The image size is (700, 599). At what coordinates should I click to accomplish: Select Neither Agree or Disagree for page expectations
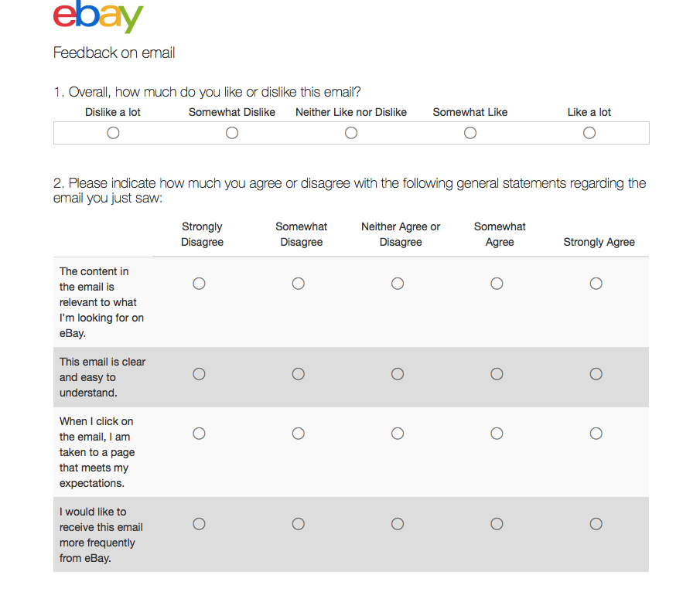tap(398, 434)
